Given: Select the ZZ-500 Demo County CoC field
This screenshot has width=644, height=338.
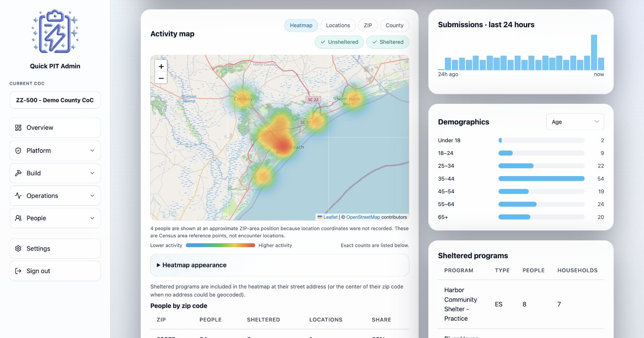Looking at the screenshot, I should [x=55, y=100].
